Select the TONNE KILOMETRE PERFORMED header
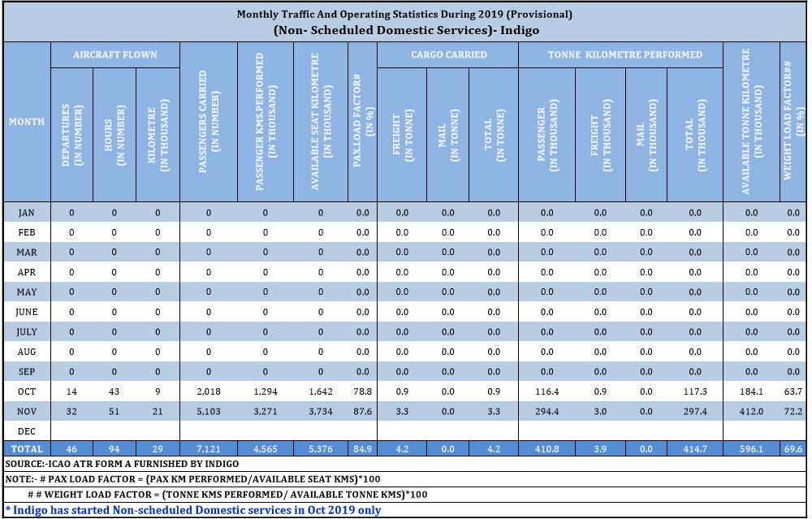Screen dimensions: 812x519 point(620,55)
